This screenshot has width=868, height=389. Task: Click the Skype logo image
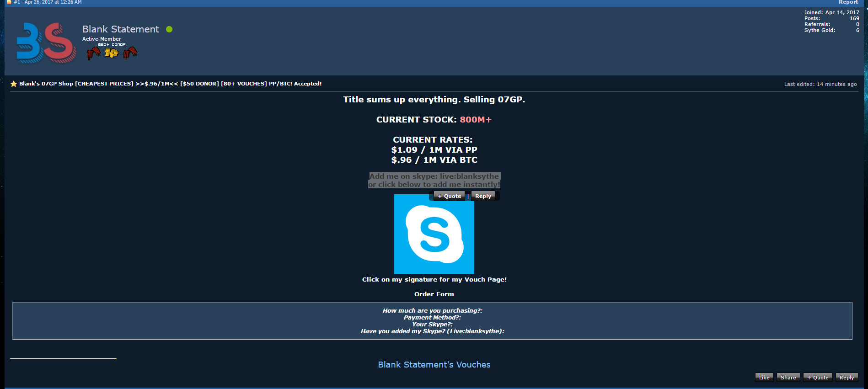[434, 234]
